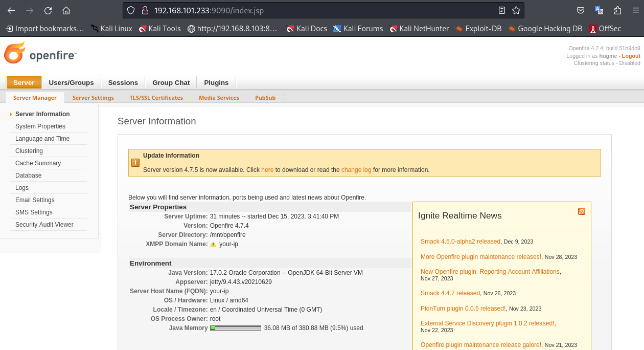Click the browser forward arrow
This screenshot has height=350, width=644.
click(x=30, y=10)
